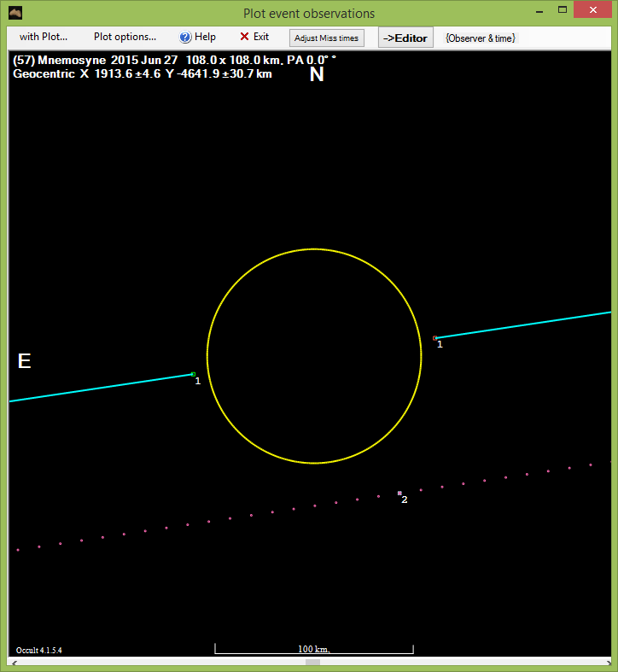Close the Plot event observations window
The image size is (618, 672).
(x=592, y=10)
